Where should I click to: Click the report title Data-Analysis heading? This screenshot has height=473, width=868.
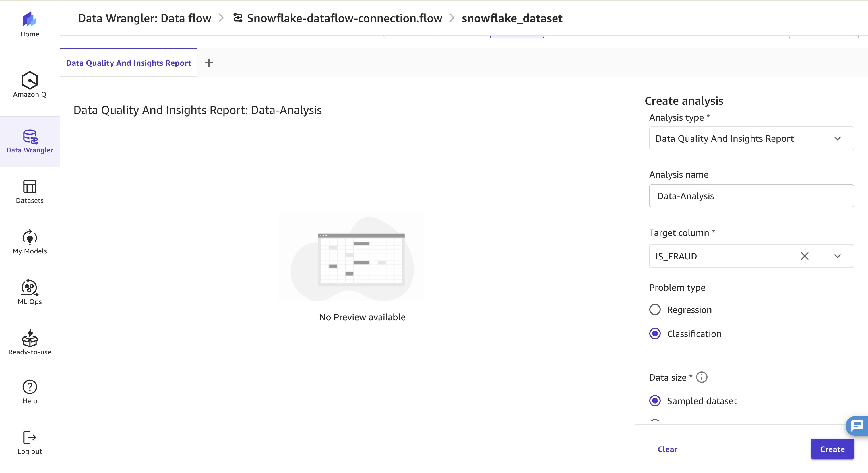tap(197, 110)
